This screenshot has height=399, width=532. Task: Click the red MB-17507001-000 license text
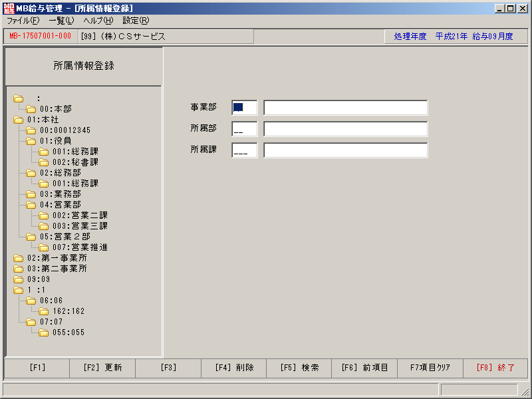coord(41,36)
